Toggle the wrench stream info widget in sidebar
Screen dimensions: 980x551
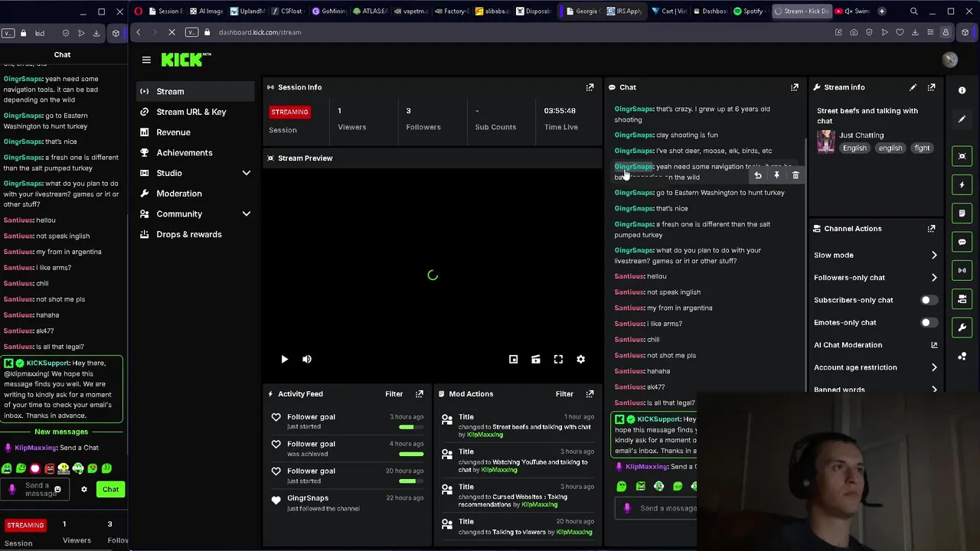coord(962,328)
